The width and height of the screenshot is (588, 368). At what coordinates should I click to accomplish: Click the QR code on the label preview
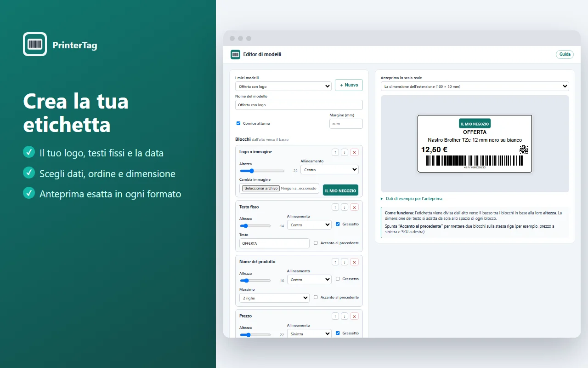click(x=524, y=149)
